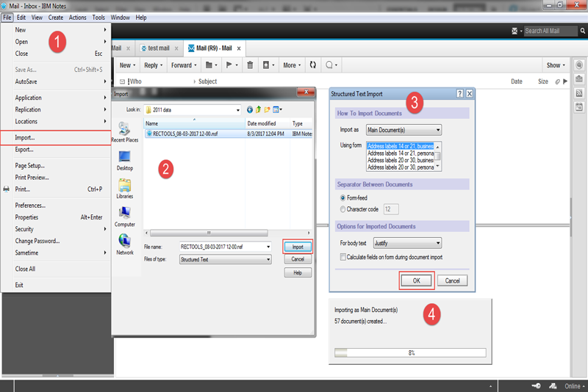This screenshot has height=392, width=588.
Task: Open the Sametime contacts sidebar icon
Action: [579, 65]
